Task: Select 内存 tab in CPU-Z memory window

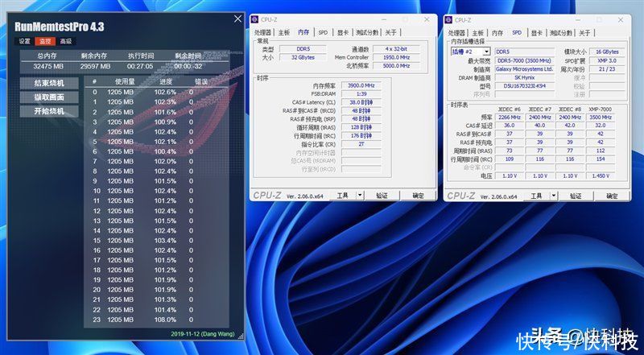Action: point(303,32)
